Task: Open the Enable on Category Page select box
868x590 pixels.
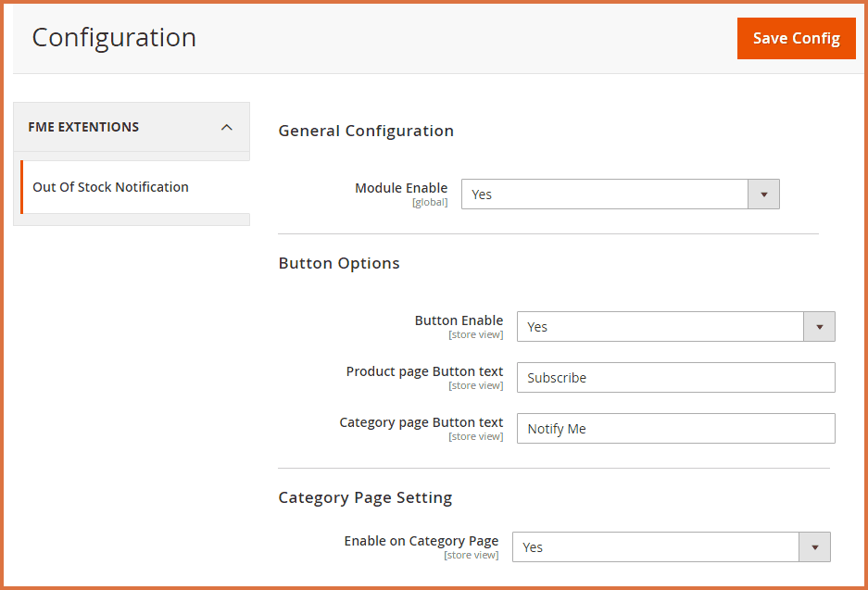Action: coord(655,547)
